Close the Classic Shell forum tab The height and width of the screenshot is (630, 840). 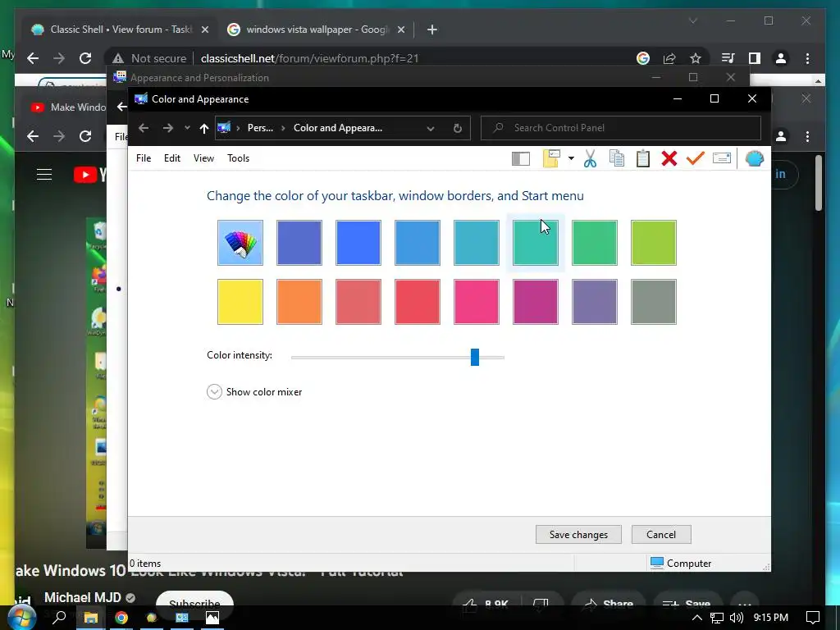pos(204,30)
